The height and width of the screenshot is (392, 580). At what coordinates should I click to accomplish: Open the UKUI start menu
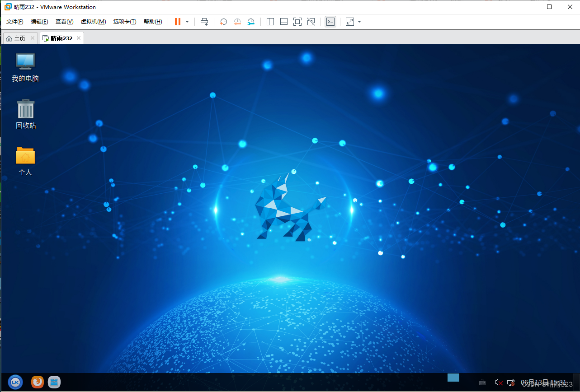click(x=15, y=382)
